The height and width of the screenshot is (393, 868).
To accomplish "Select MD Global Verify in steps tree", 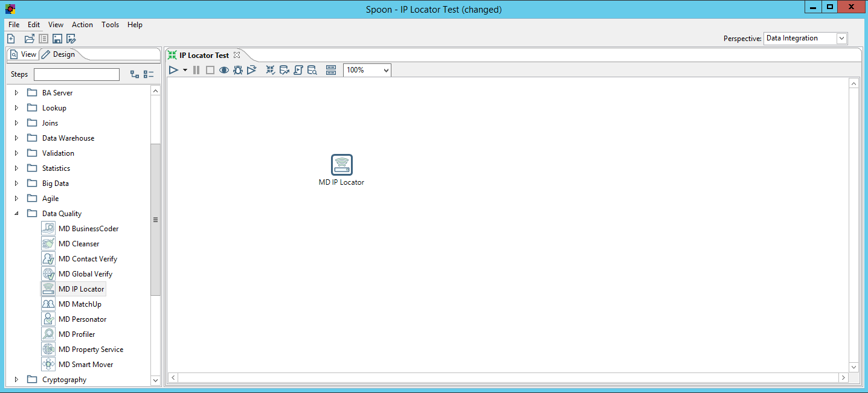I will tap(85, 274).
